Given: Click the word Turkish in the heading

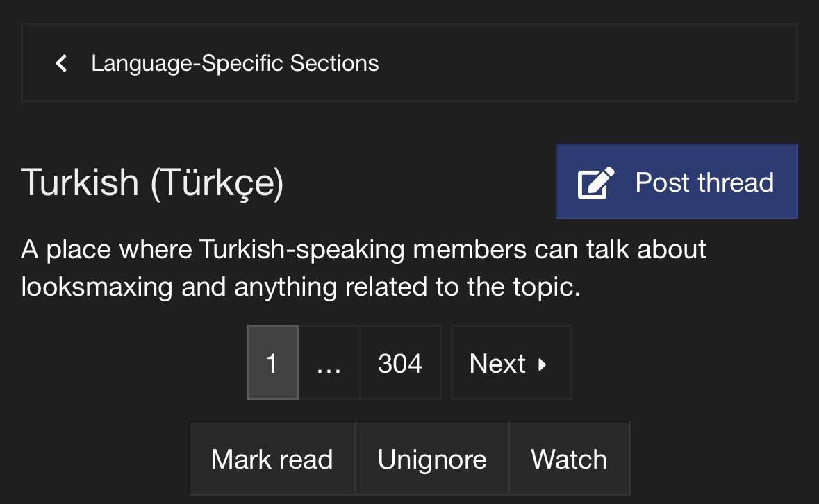Looking at the screenshot, I should (x=80, y=183).
